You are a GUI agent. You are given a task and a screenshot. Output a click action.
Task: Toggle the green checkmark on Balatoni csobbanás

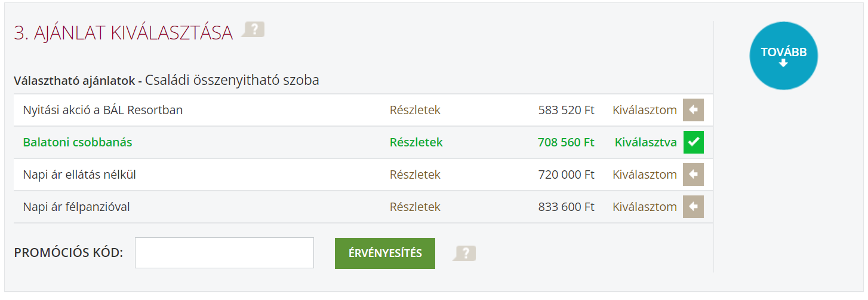(694, 142)
